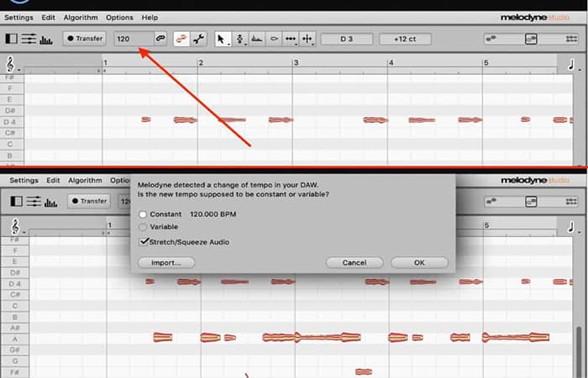Open the Edit menu in upper window
The width and height of the screenshot is (588, 378).
click(x=49, y=18)
